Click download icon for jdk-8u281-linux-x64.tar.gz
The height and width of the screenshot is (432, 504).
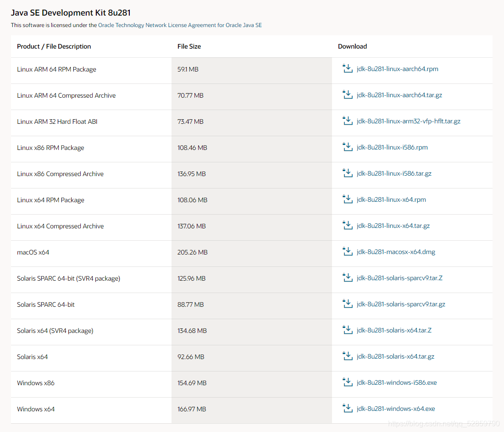tap(348, 225)
